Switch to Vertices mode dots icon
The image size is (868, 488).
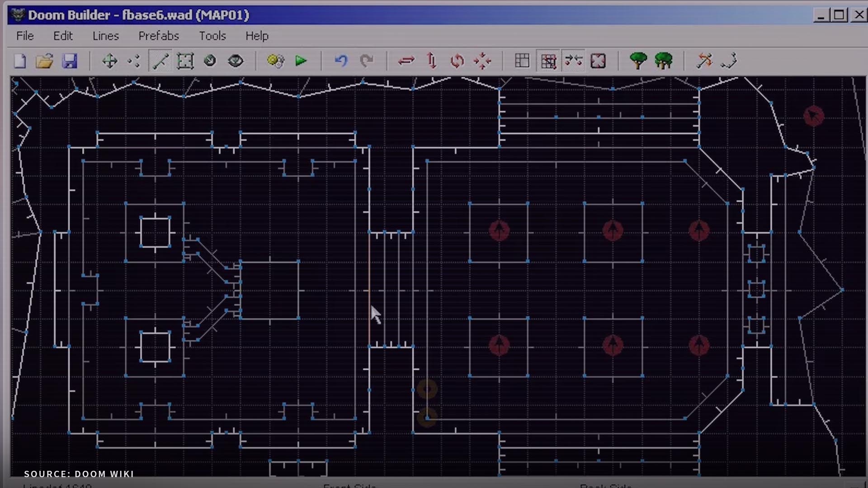(x=134, y=61)
